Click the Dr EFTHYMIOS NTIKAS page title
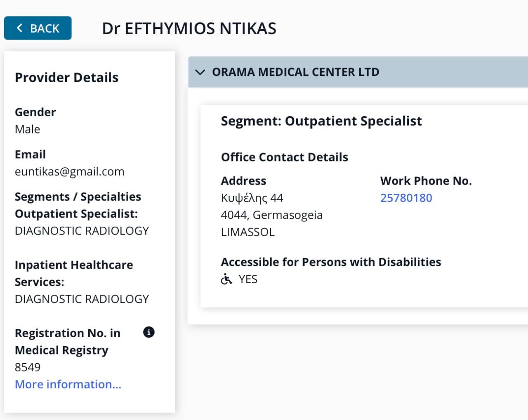Screen dimensions: 528x420 coord(189,28)
